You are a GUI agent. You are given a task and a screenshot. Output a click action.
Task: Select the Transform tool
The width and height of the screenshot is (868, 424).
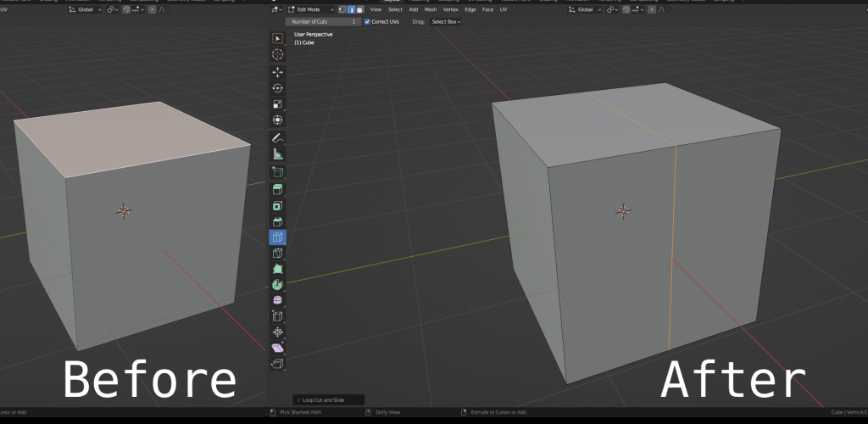coord(277,120)
